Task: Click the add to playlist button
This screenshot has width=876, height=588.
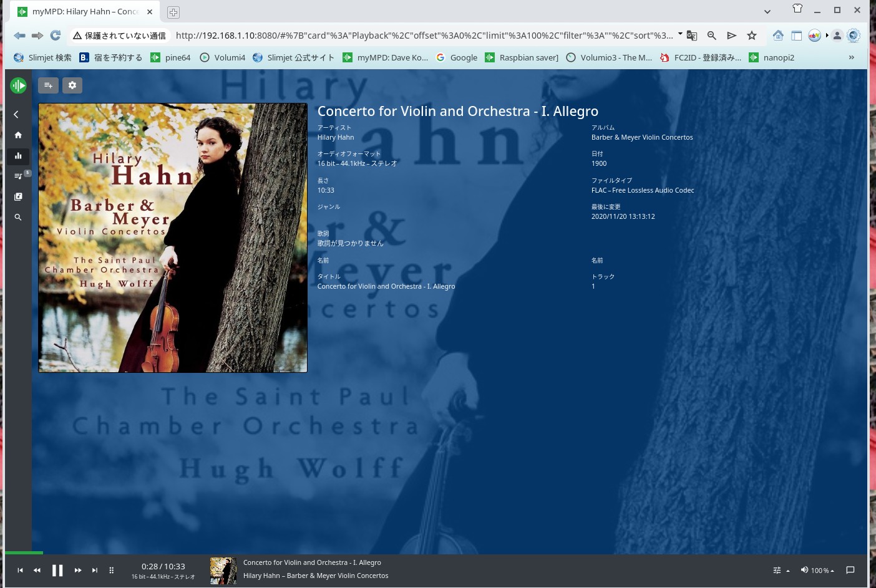Action: click(49, 85)
